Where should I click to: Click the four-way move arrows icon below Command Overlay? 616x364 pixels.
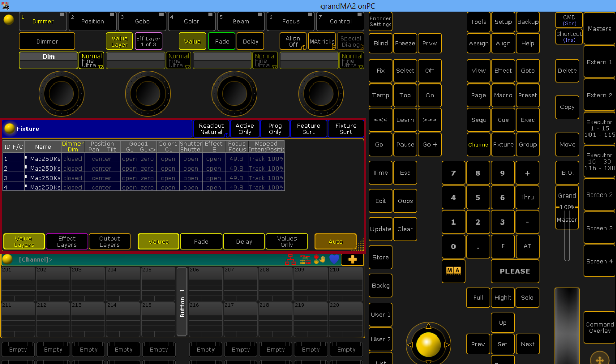pos(600,359)
